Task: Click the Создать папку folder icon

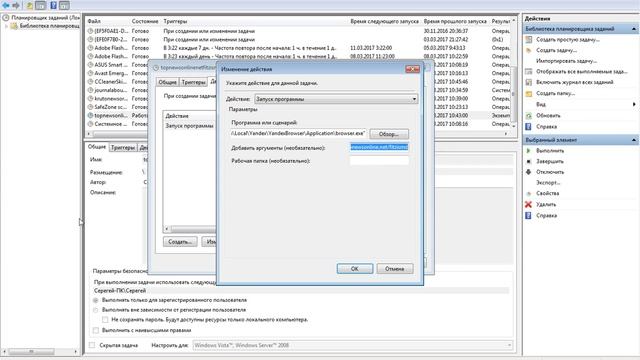Action: point(529,93)
